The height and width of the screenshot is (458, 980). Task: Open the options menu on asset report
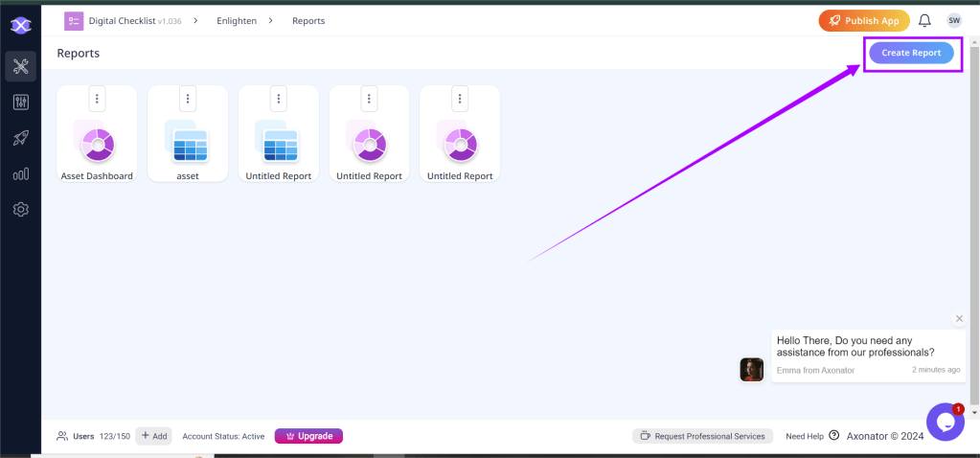coord(188,98)
